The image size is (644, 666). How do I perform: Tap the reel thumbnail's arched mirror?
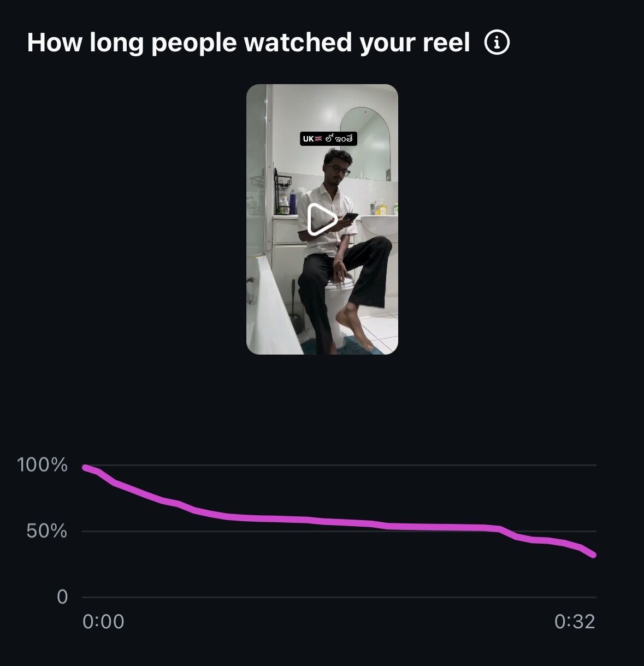[x=365, y=143]
